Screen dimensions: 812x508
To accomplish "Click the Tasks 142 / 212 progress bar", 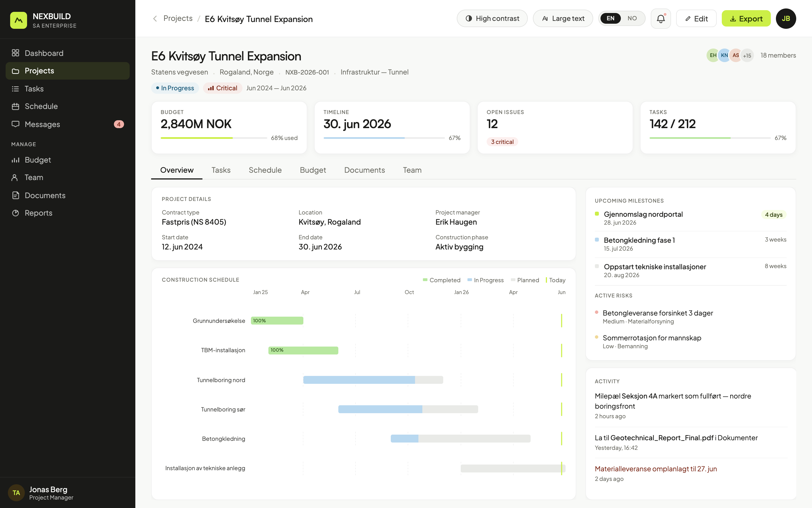I will [710, 138].
